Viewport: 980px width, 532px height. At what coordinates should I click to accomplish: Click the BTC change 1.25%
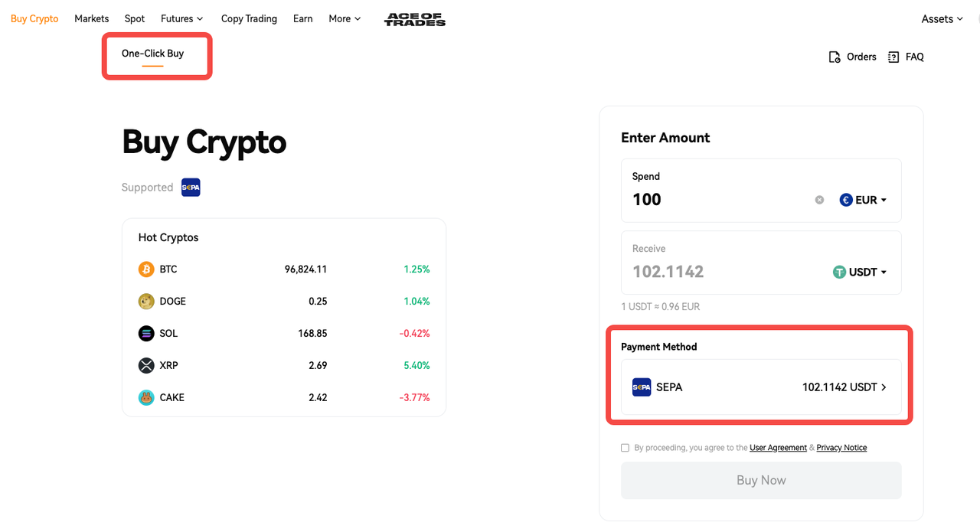coord(416,269)
